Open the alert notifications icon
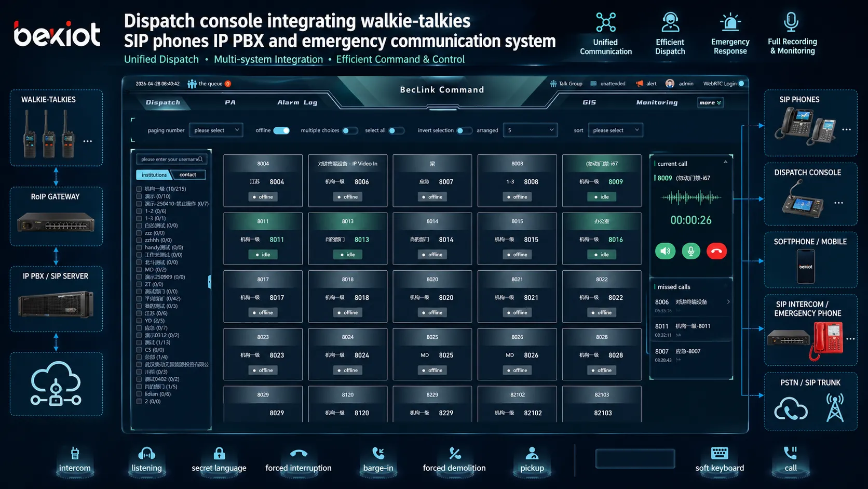Screen dimensions: 868x489 [640, 84]
